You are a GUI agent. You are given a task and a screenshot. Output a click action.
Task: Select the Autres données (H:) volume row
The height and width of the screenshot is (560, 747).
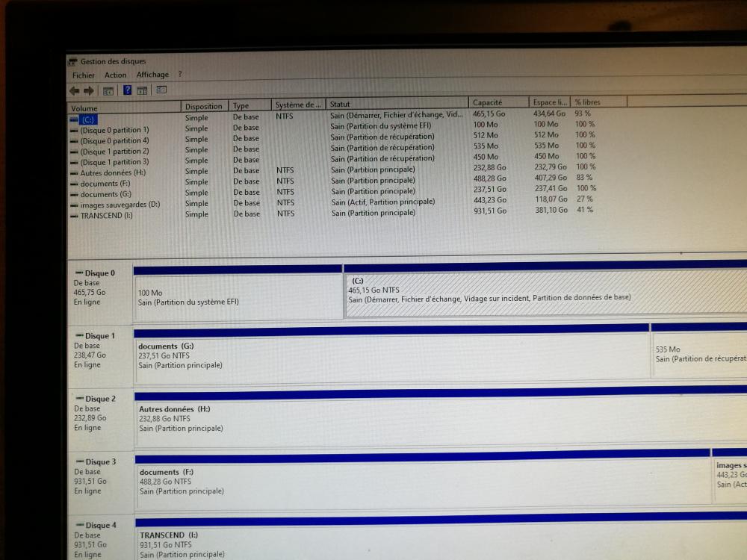click(x=113, y=173)
